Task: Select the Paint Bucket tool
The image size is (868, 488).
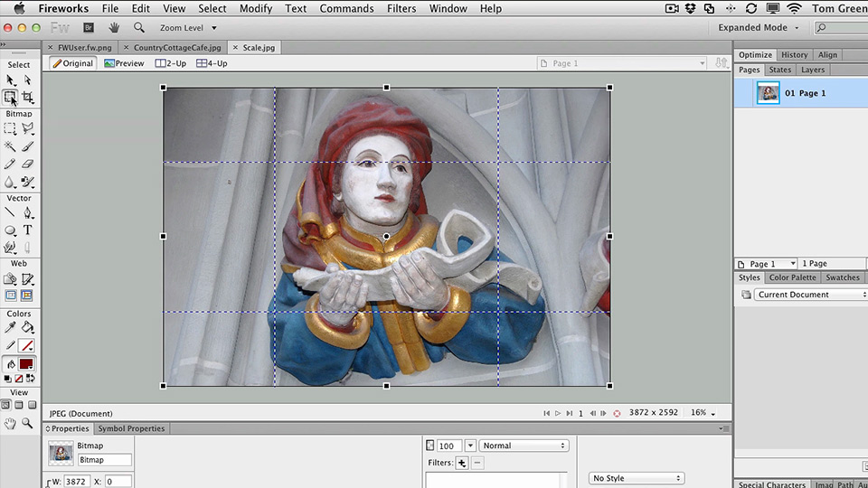Action: [27, 327]
